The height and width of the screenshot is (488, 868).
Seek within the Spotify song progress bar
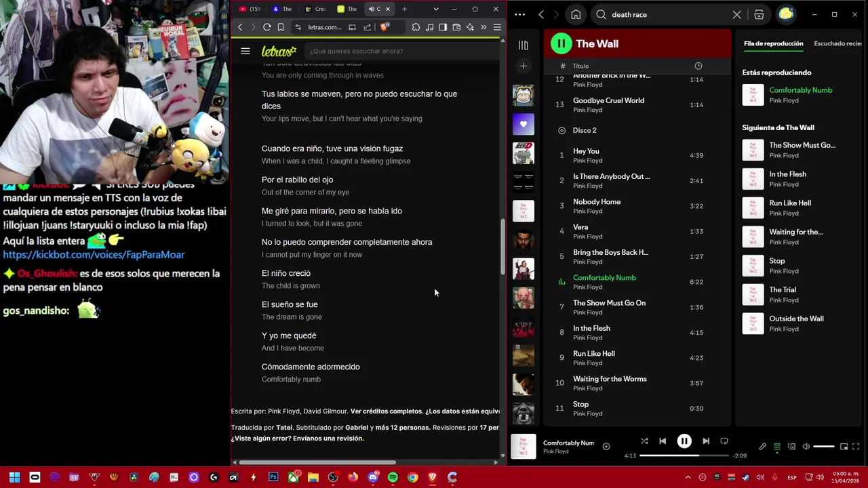[x=684, y=455]
